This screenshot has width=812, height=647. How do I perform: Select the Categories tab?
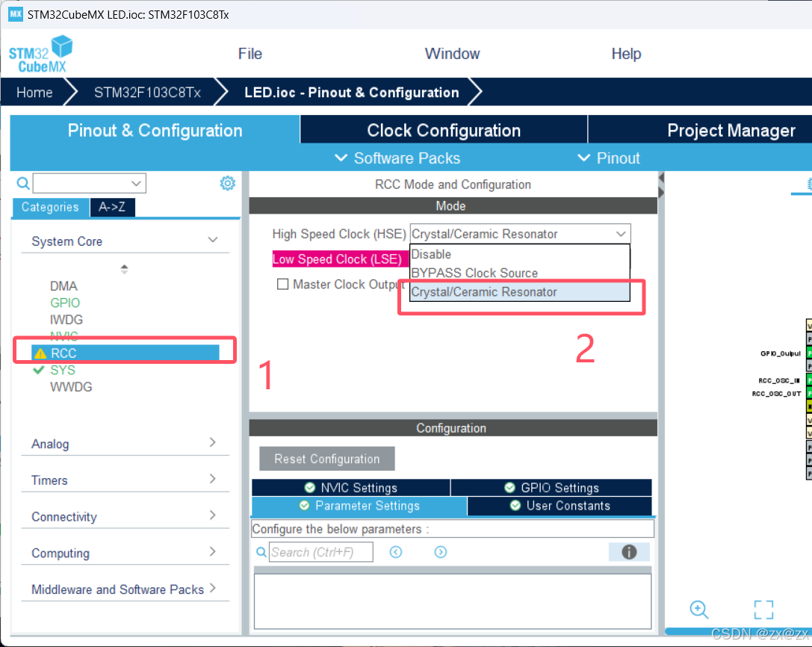pyautogui.click(x=51, y=207)
